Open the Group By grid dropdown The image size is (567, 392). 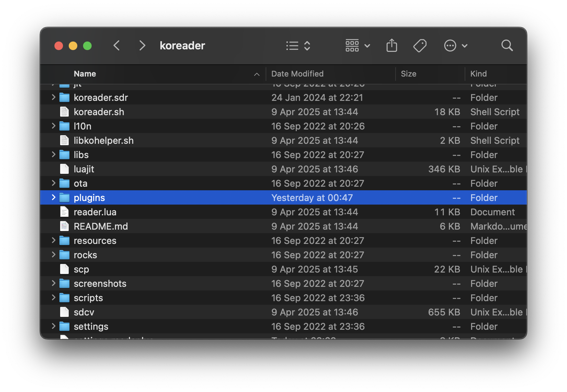pos(358,46)
